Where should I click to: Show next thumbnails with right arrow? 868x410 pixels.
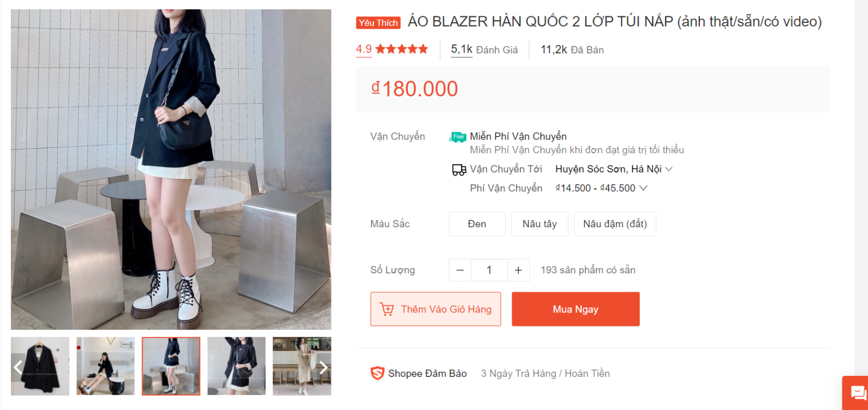point(323,368)
